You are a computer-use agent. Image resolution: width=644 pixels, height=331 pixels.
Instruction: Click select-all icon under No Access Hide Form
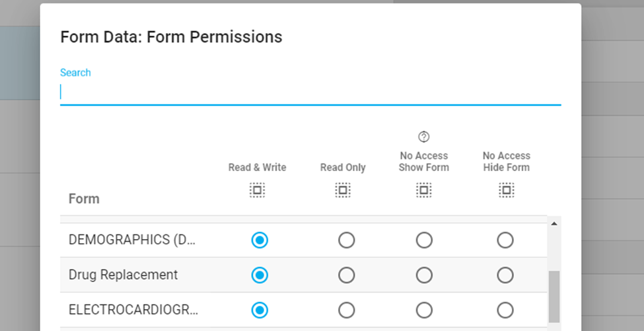(506, 190)
